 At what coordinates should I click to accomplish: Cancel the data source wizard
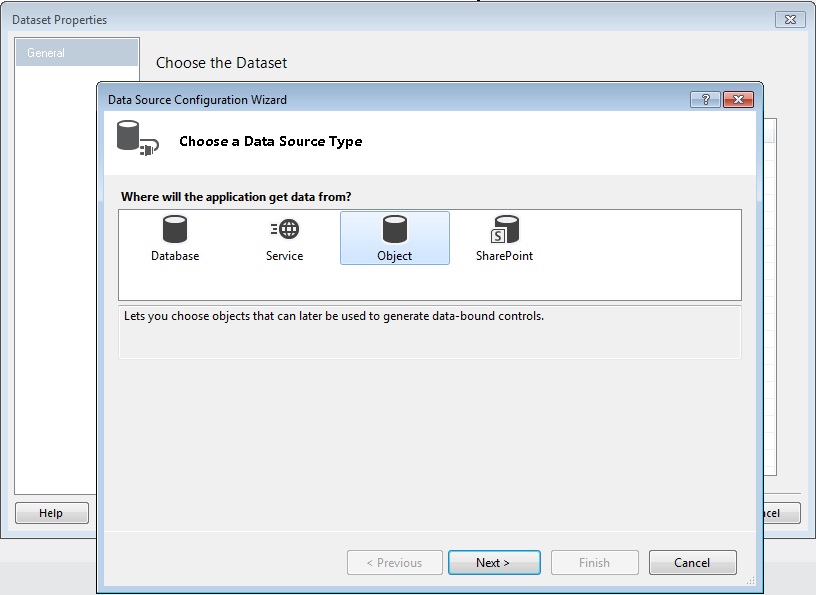(692, 563)
